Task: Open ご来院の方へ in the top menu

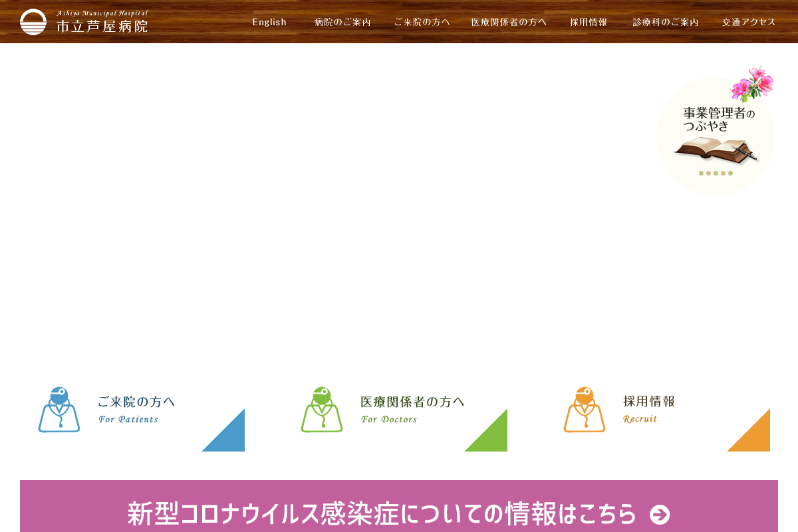Action: click(x=422, y=22)
